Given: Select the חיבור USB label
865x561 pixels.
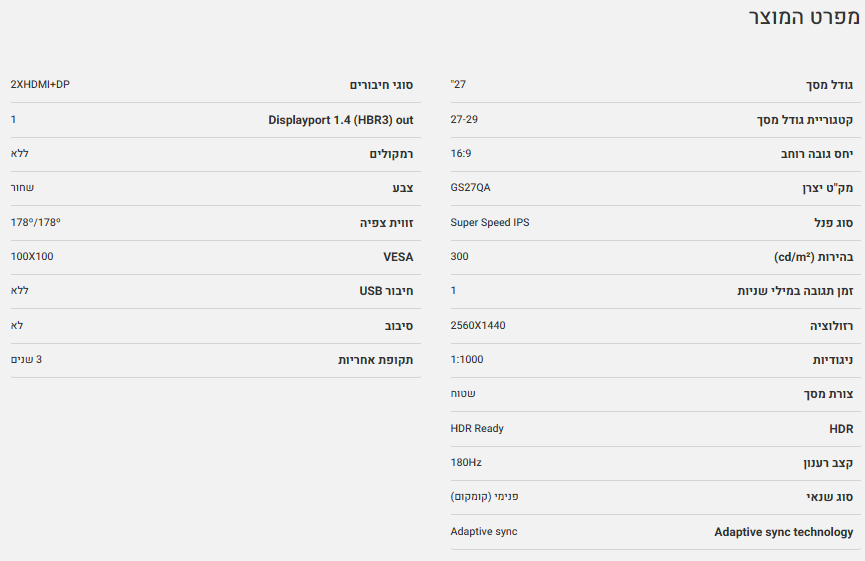Looking at the screenshot, I should [386, 291].
